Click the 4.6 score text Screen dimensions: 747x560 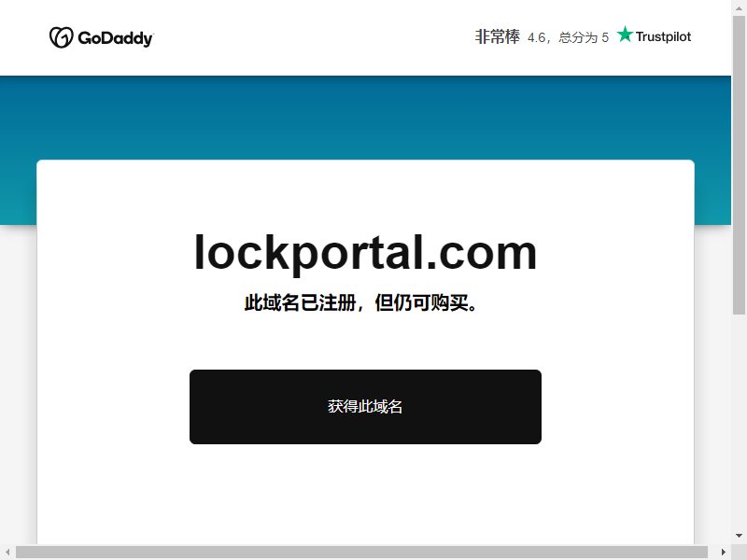pyautogui.click(x=536, y=37)
